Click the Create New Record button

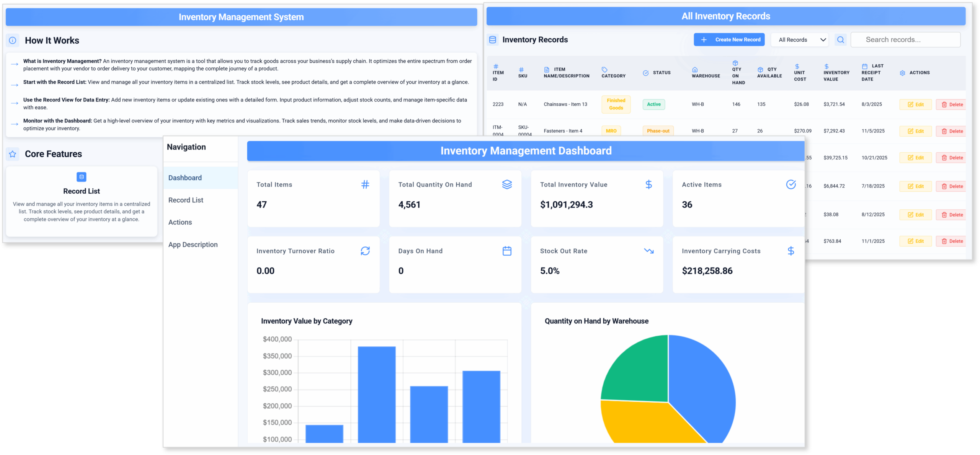tap(729, 39)
